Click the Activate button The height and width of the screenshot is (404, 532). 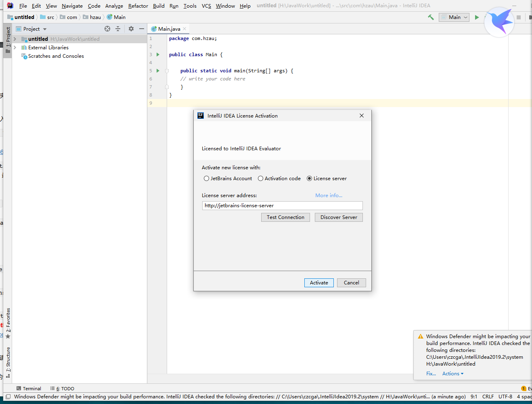(319, 283)
